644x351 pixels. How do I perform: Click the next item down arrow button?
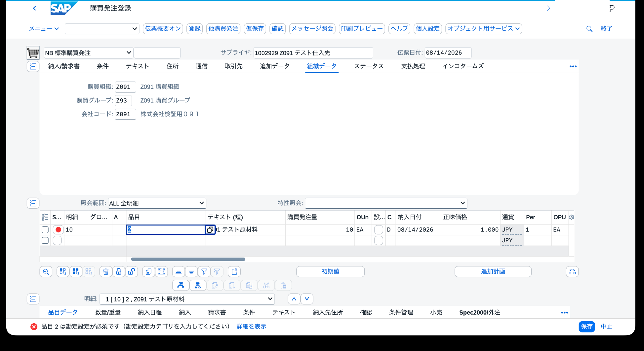307,299
